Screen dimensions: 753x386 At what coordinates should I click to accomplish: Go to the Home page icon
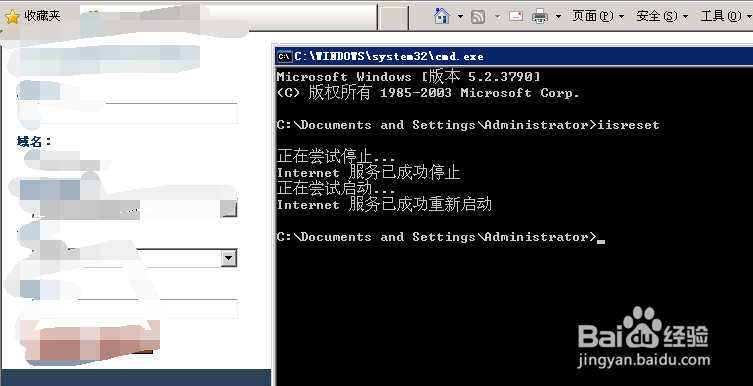442,16
